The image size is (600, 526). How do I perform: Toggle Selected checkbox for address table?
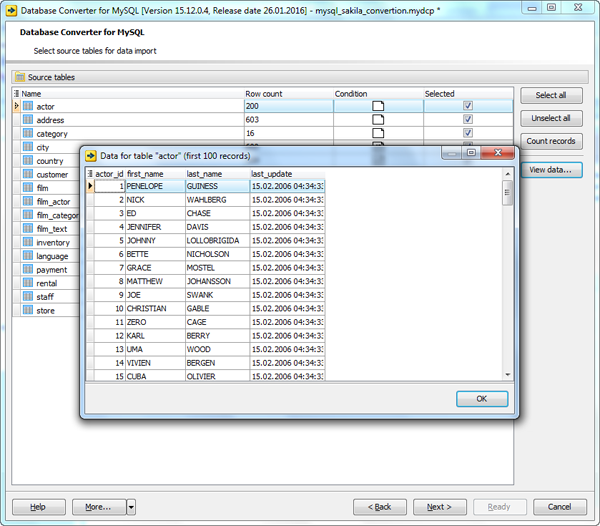point(468,119)
